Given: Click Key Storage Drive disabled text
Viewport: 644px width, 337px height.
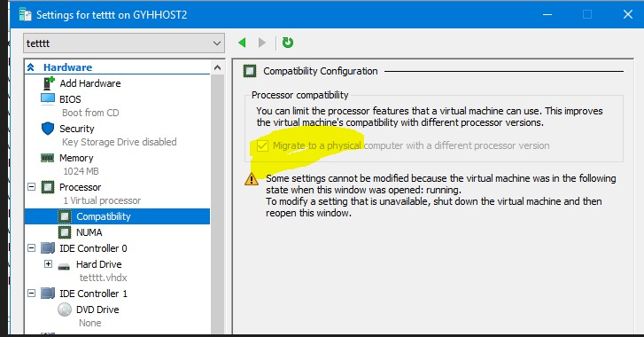Looking at the screenshot, I should click(119, 142).
